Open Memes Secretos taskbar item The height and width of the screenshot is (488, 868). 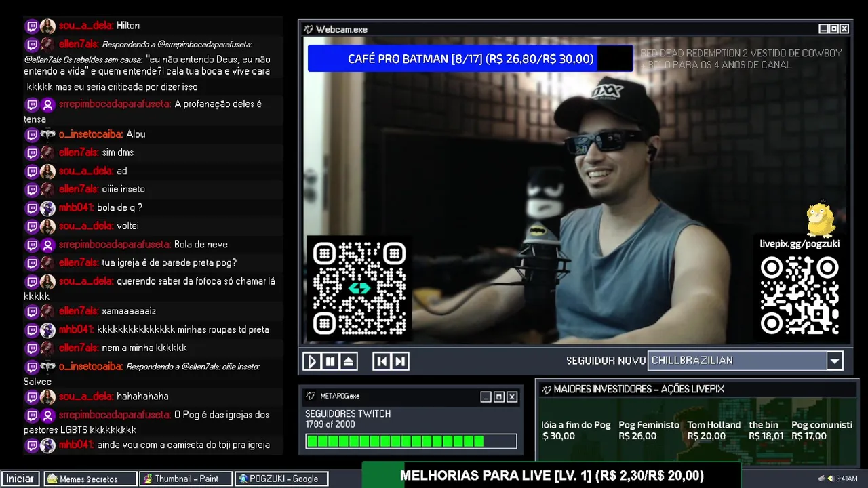[x=89, y=479]
